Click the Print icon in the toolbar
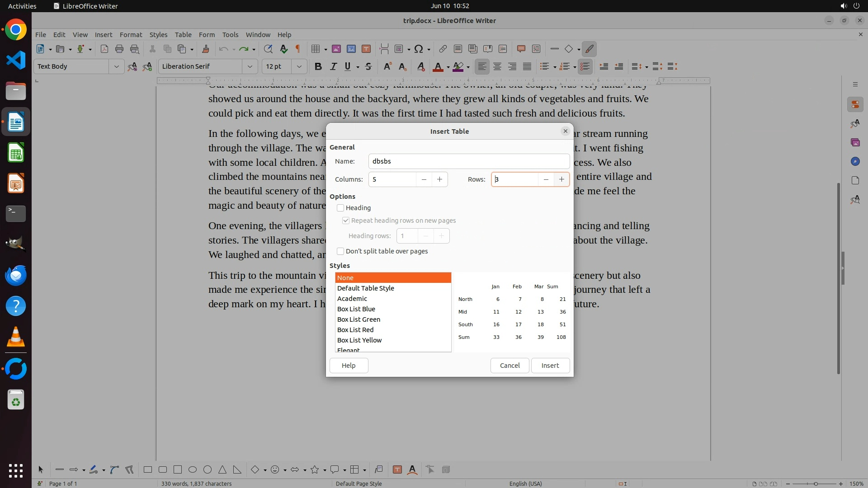 click(119, 49)
